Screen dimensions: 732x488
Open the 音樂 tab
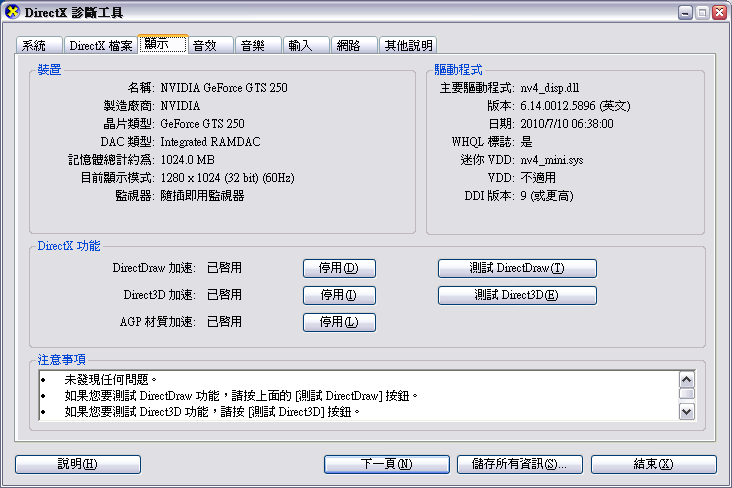point(258,45)
